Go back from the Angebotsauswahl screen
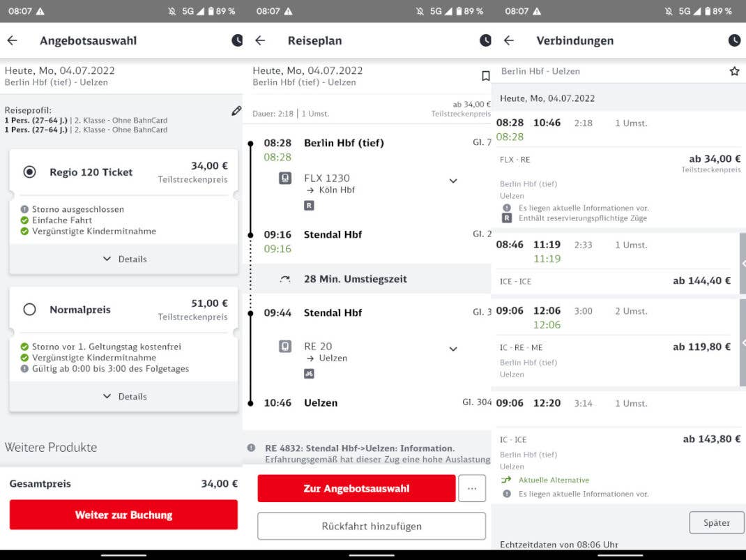Viewport: 746px width, 560px height. click(x=12, y=40)
